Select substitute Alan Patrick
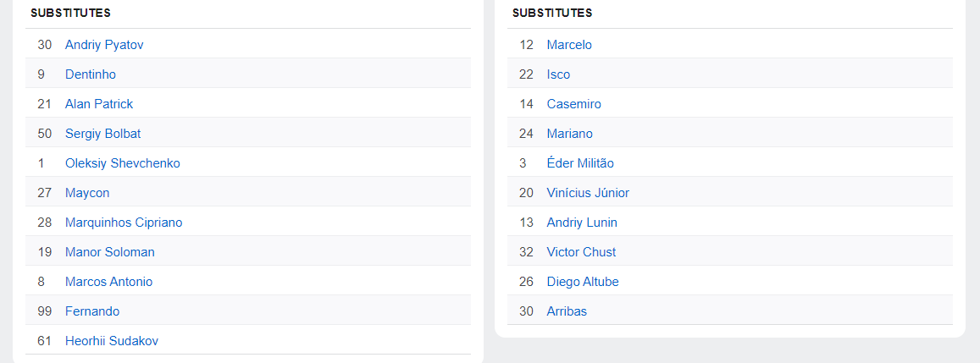The width and height of the screenshot is (980, 363). [99, 104]
